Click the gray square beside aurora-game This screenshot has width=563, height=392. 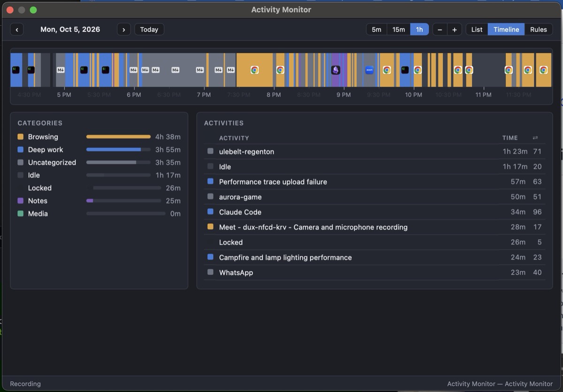click(x=210, y=197)
